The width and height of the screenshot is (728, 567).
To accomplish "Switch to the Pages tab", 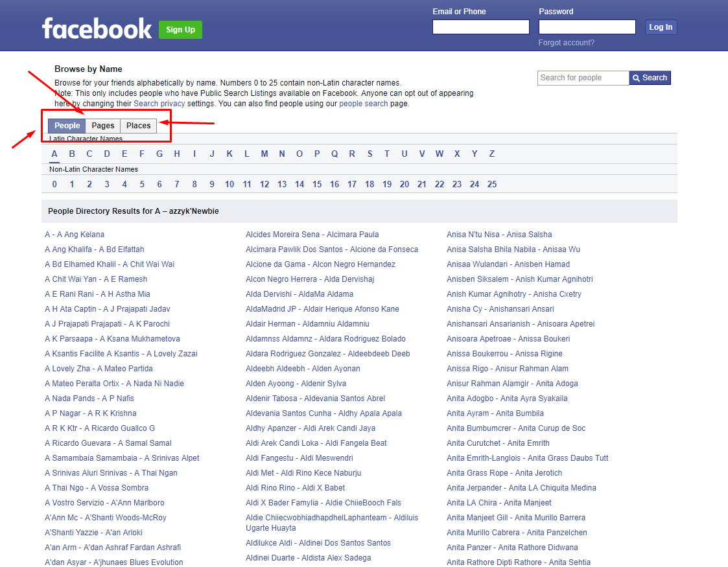I will point(102,126).
